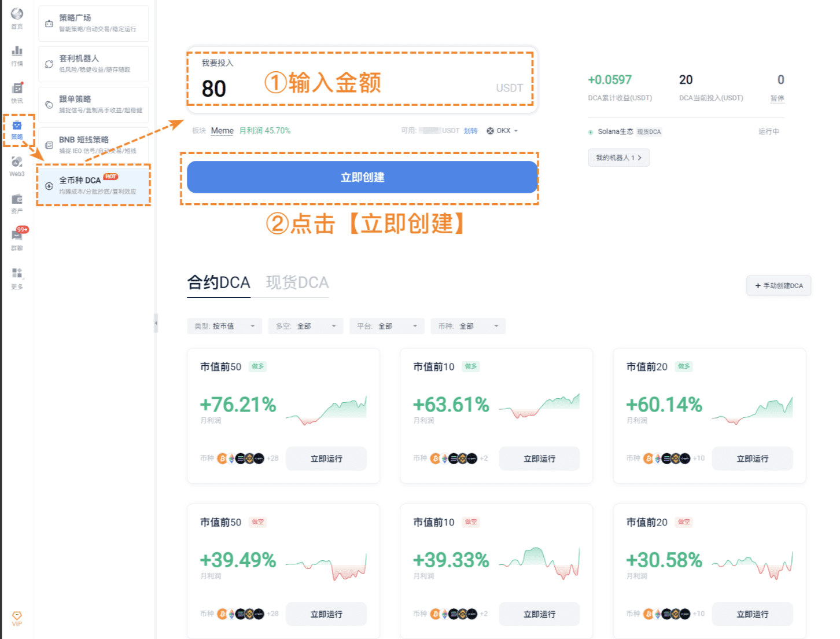Click the +39.33% profit chart thumbnail
The width and height of the screenshot is (840, 639).
(539, 564)
